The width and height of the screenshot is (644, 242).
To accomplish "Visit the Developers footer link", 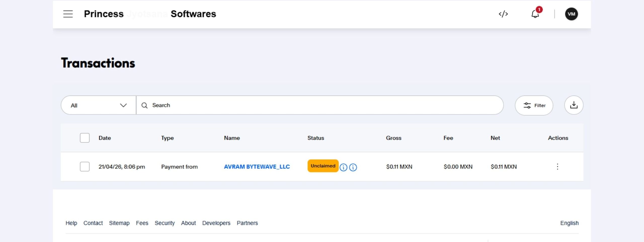I will click(x=216, y=223).
